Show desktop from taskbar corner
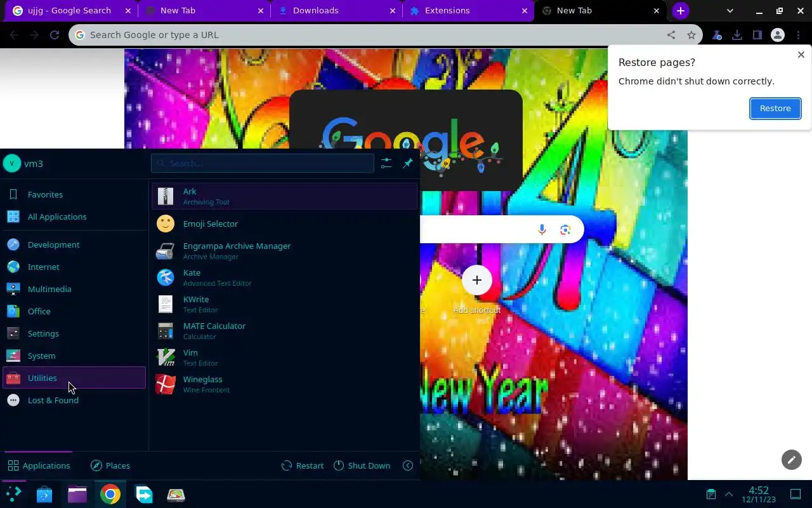This screenshot has width=812, height=508. 796,494
